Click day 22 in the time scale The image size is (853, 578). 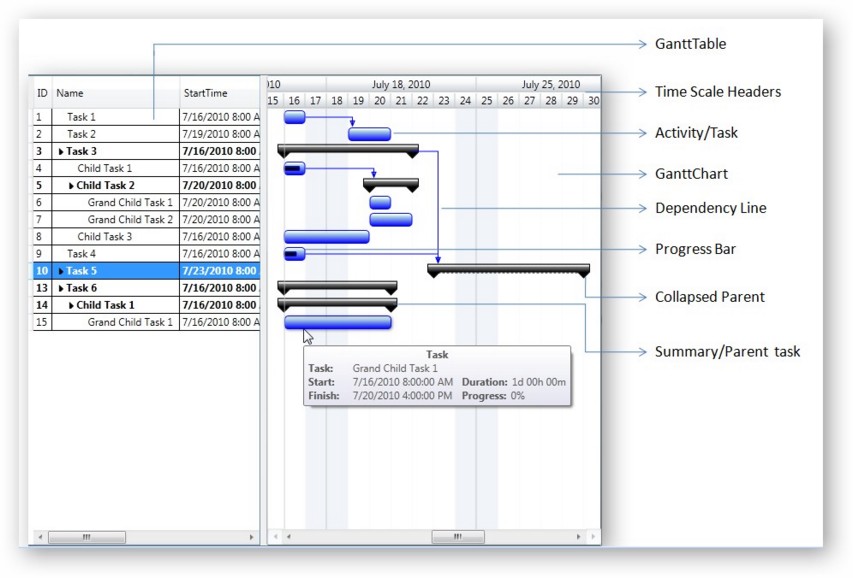[x=422, y=101]
